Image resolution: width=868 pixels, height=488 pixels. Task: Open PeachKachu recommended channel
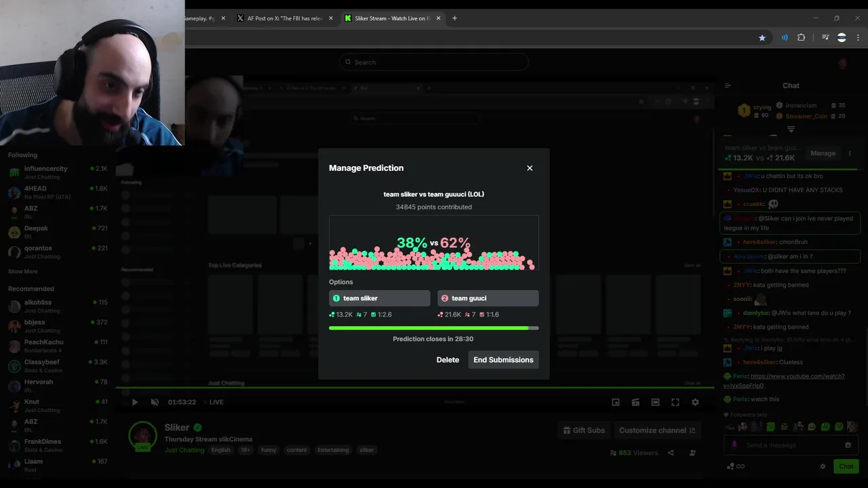click(x=58, y=346)
